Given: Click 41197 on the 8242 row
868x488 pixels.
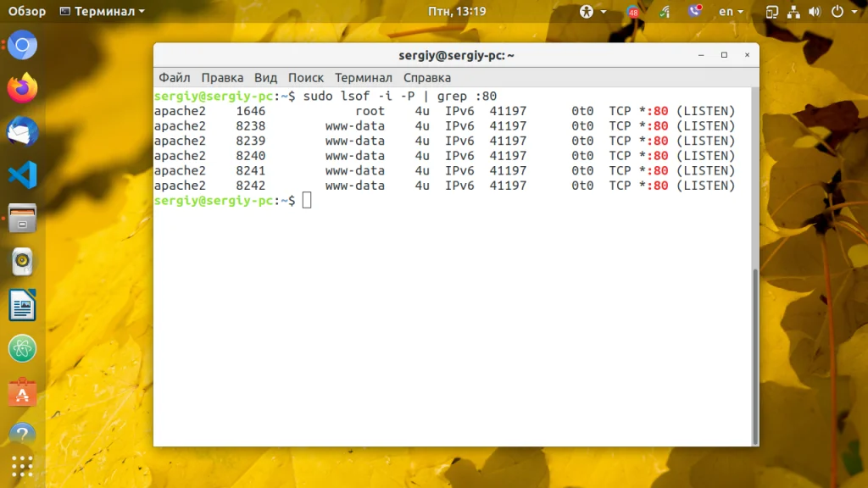Looking at the screenshot, I should click(x=508, y=186).
